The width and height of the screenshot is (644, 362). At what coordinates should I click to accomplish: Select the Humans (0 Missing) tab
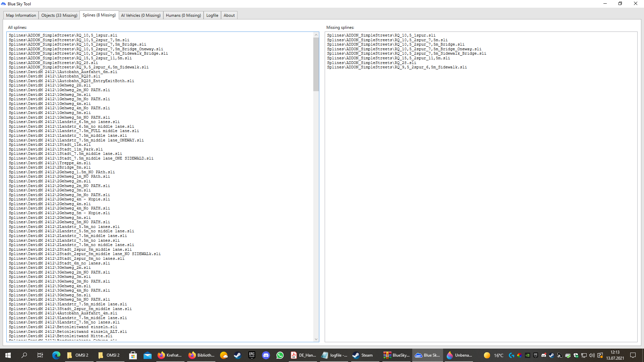(183, 15)
